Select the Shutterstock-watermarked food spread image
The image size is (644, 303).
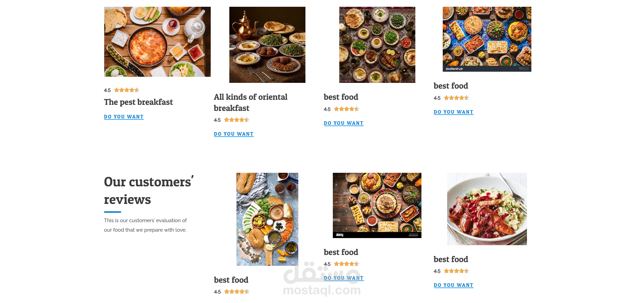pyautogui.click(x=487, y=39)
